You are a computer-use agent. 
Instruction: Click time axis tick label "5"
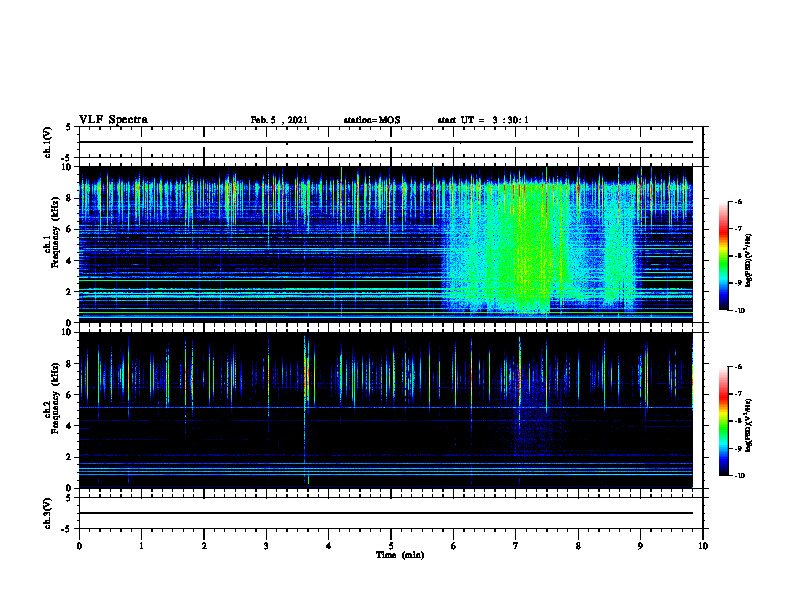pos(391,546)
